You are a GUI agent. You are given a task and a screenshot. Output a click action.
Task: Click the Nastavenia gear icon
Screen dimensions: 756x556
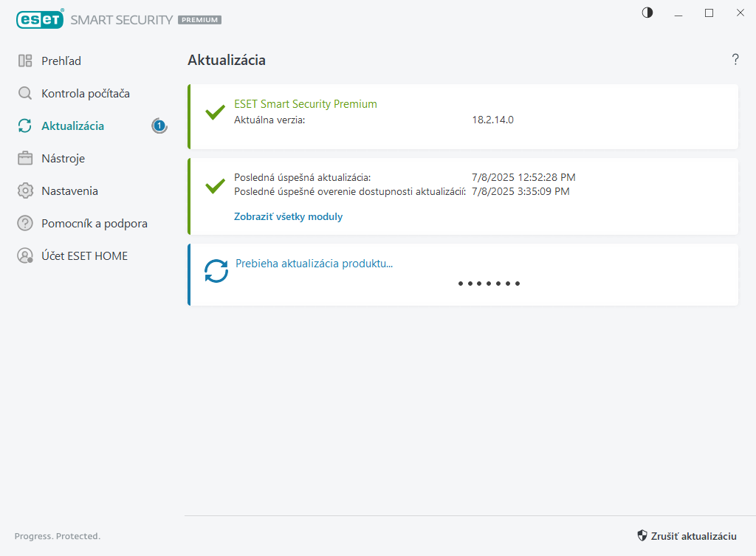click(25, 191)
